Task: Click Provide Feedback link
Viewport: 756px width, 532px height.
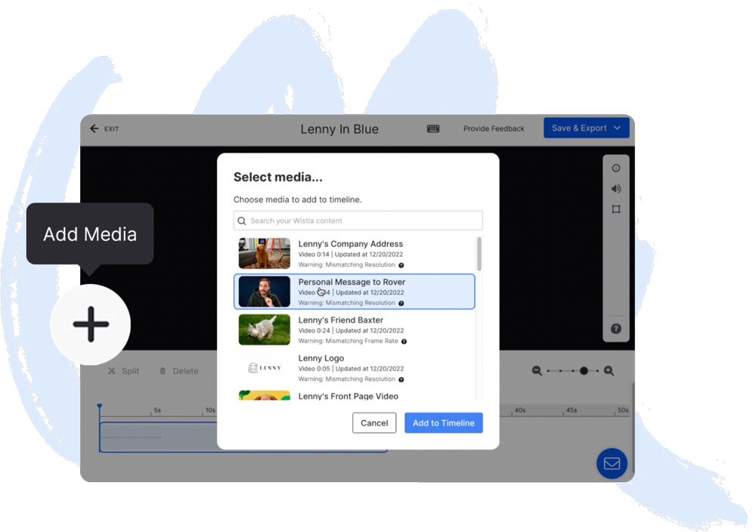Action: (494, 128)
